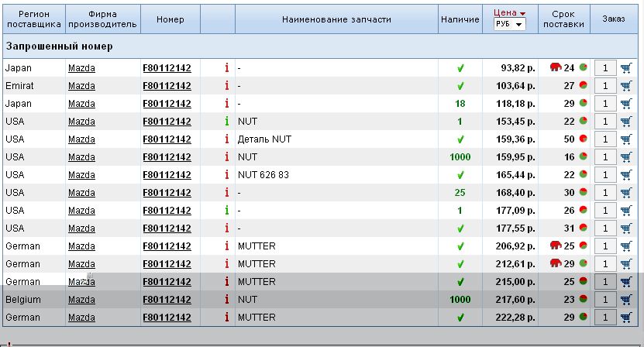This screenshot has width=644, height=347.
Task: Open green info icon in the 153,45 р. row
Action: click(227, 121)
